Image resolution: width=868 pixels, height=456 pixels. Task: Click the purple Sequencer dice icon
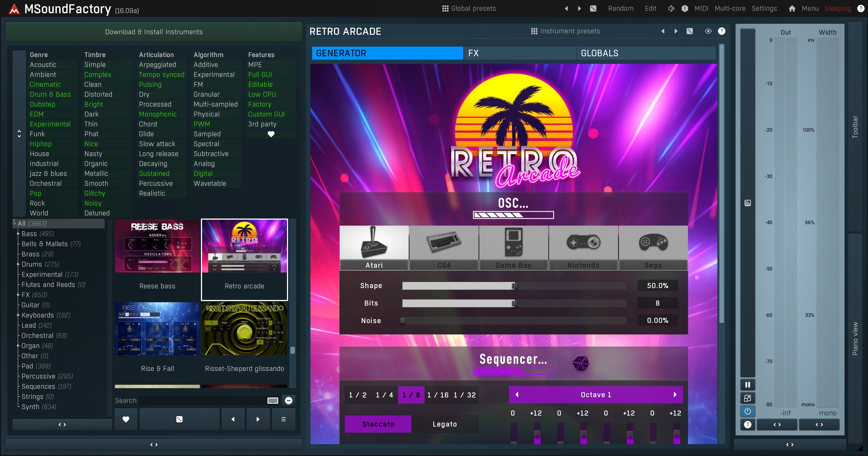point(580,364)
